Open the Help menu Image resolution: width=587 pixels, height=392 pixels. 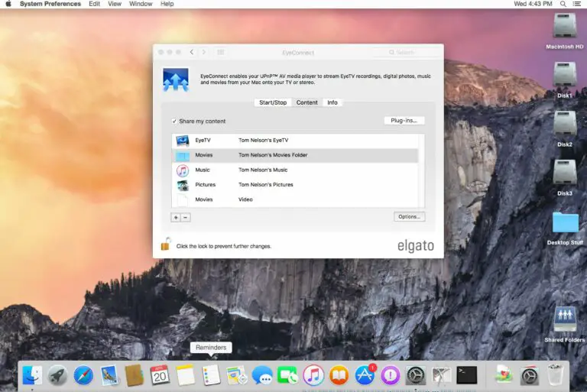click(x=167, y=4)
